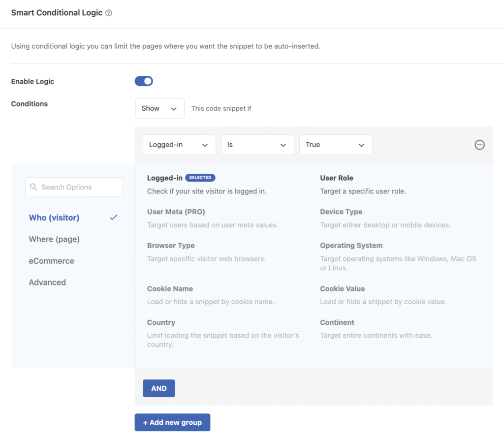The width and height of the screenshot is (504, 441).
Task: Switch to the Where (page) tab
Action: click(54, 239)
